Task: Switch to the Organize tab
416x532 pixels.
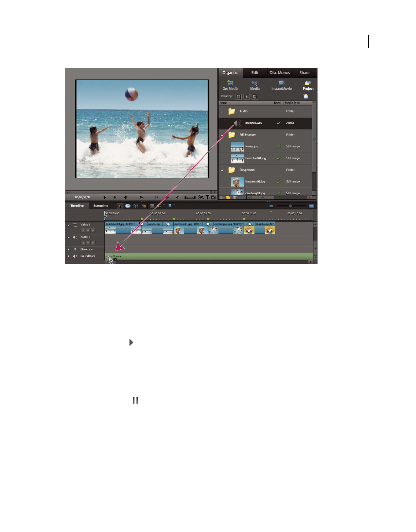Action: point(230,73)
